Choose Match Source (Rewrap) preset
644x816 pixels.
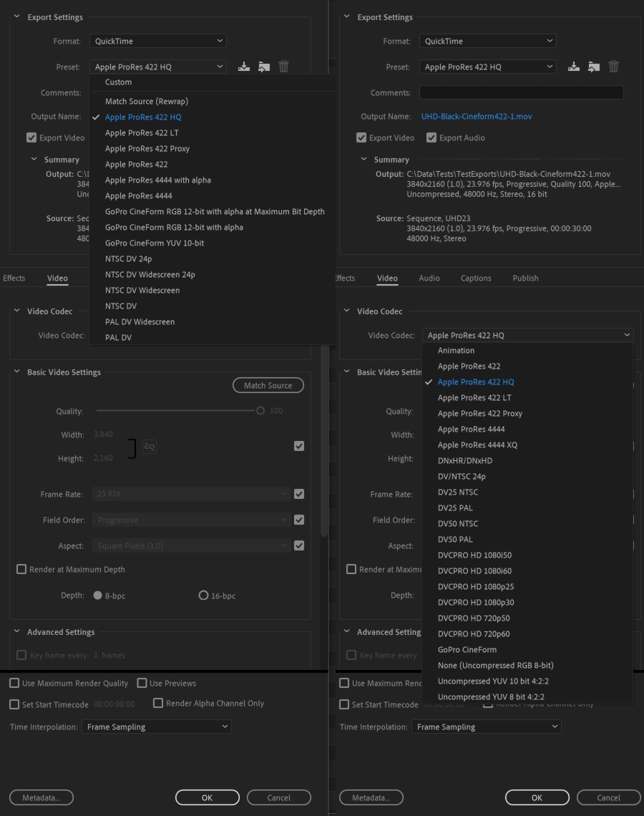click(x=213, y=102)
